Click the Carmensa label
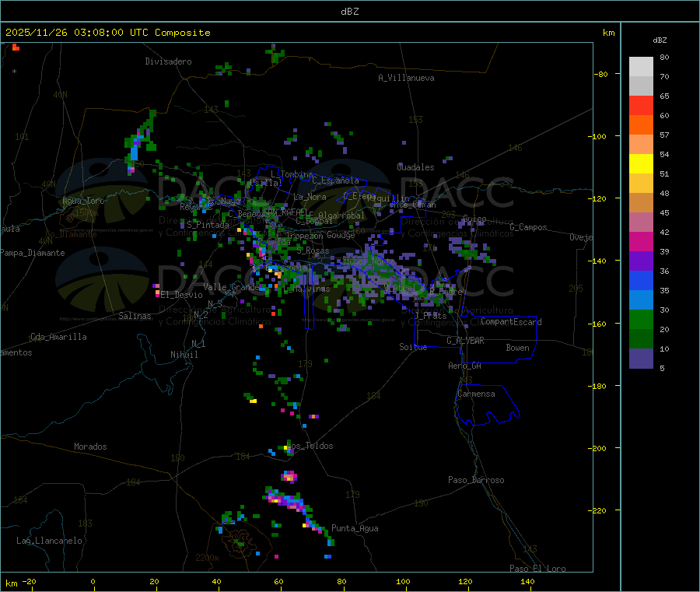The height and width of the screenshot is (592, 700). 476,394
